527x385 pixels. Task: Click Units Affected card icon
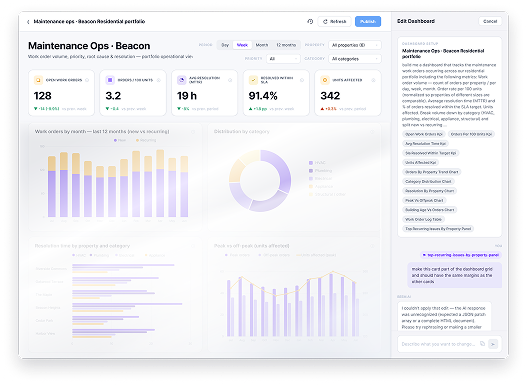coord(325,80)
